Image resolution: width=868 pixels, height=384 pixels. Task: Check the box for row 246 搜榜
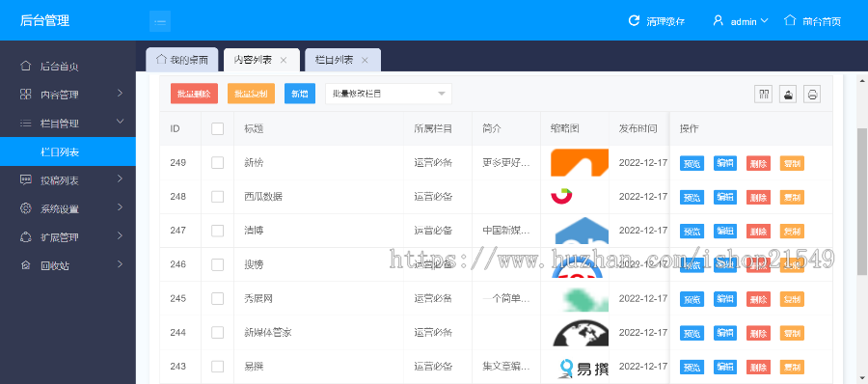coord(218,264)
